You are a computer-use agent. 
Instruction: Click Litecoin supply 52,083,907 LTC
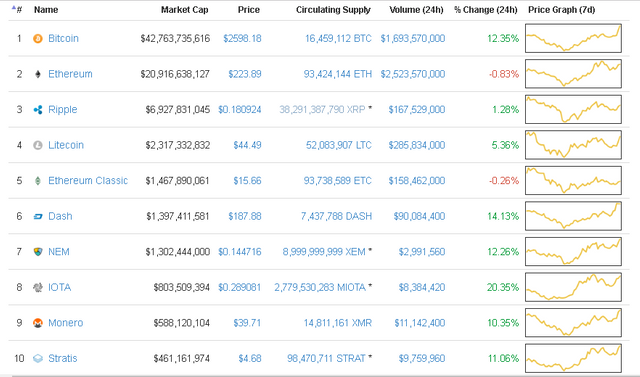click(339, 145)
